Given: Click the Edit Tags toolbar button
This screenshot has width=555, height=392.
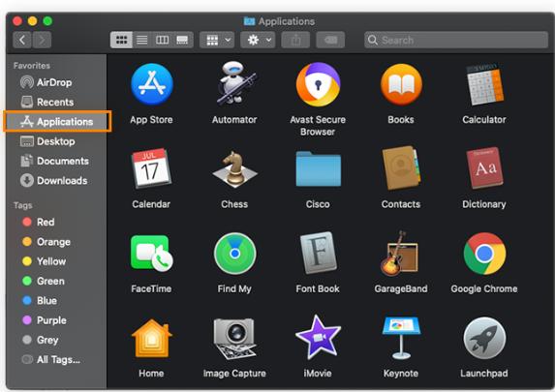Looking at the screenshot, I should point(330,40).
